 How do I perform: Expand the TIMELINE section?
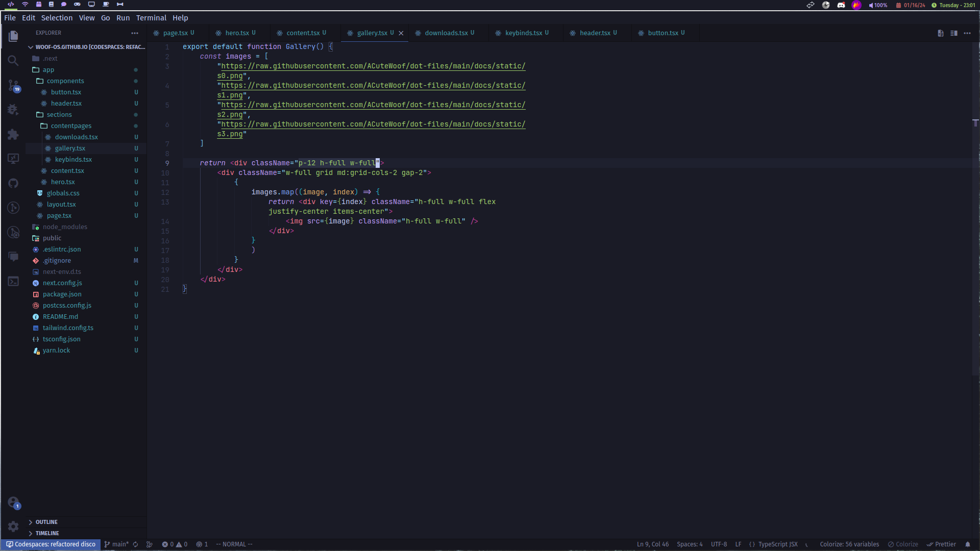click(x=47, y=533)
